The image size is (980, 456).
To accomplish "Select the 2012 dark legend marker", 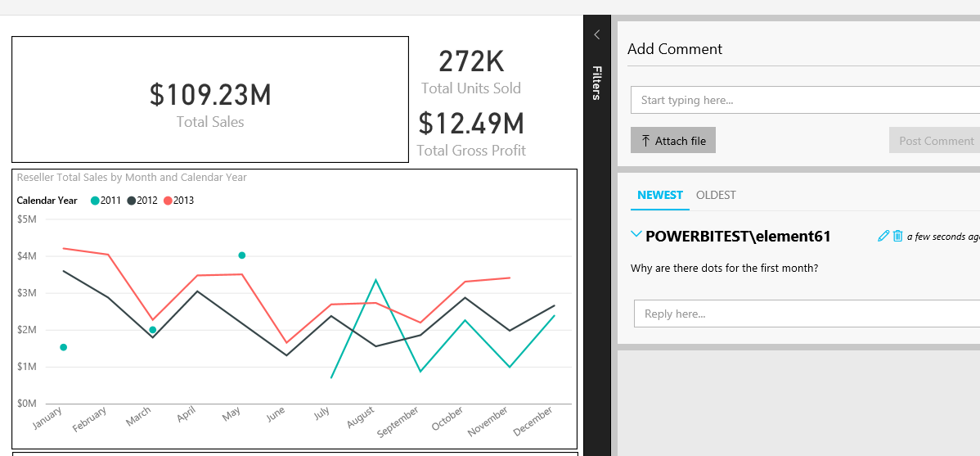I will pyautogui.click(x=132, y=201).
